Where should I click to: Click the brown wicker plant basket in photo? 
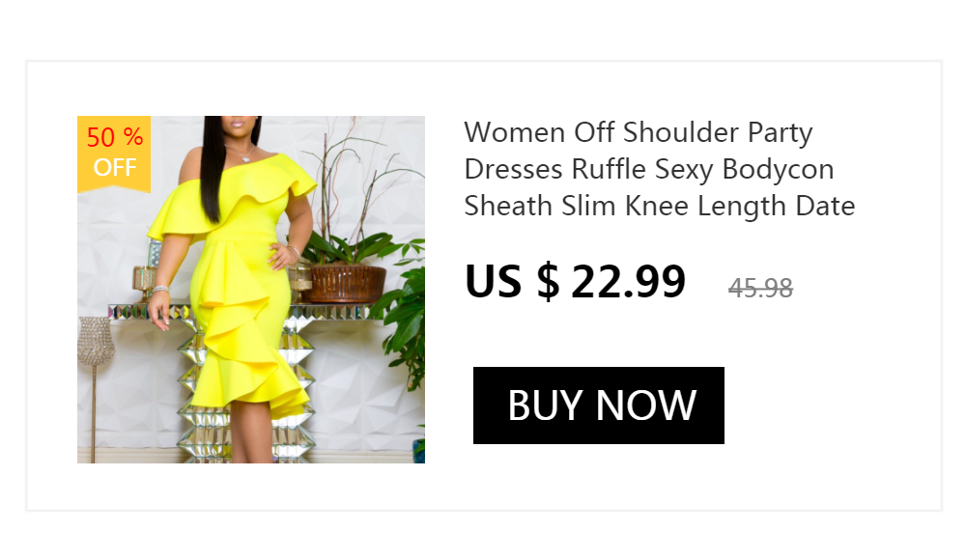click(x=348, y=284)
